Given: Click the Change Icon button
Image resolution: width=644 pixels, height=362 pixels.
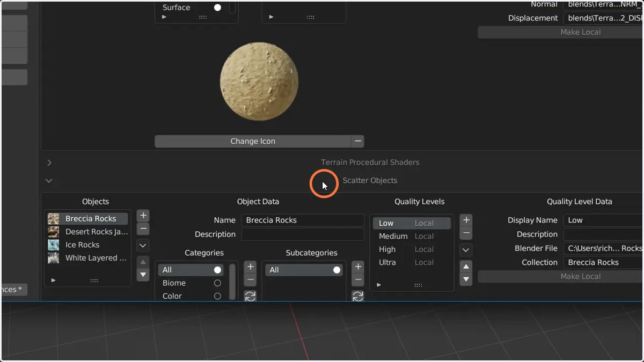Looking at the screenshot, I should click(x=253, y=141).
